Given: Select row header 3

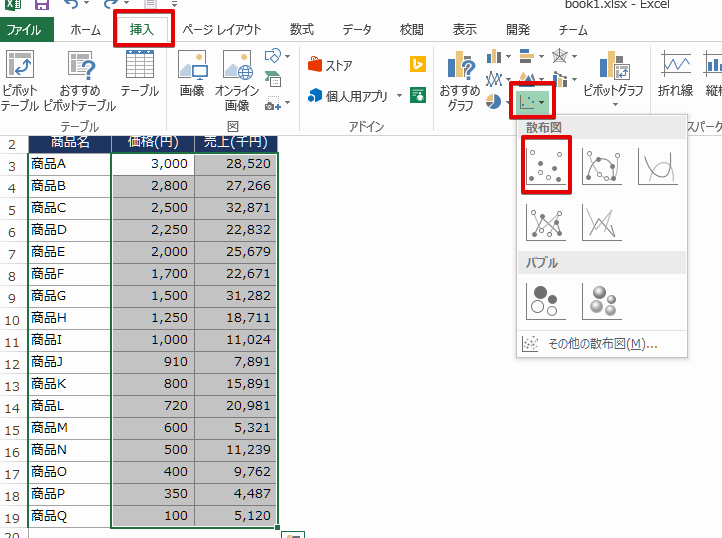Looking at the screenshot, I should point(13,165).
